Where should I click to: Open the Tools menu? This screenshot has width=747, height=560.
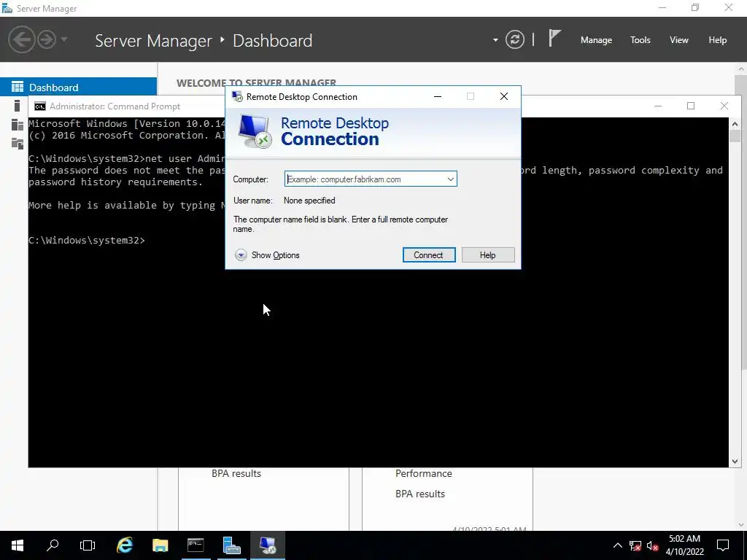coord(640,40)
